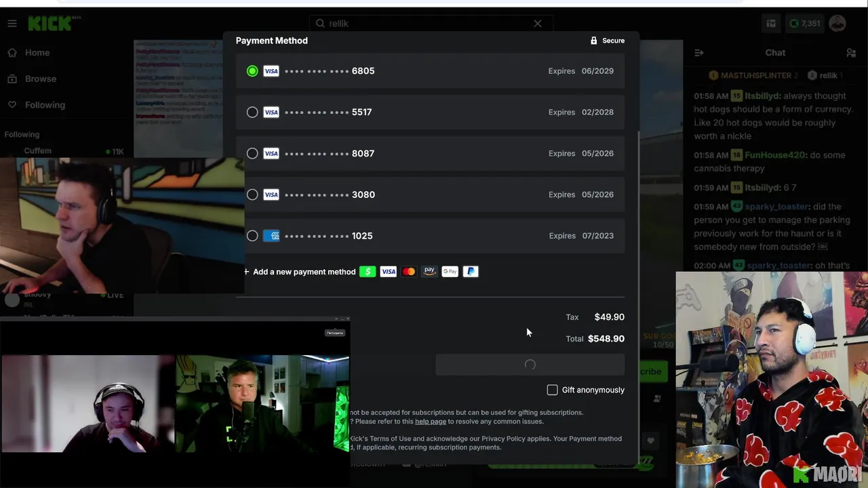The height and width of the screenshot is (488, 868).
Task: Select the Visa card ending 5517
Action: coord(430,113)
